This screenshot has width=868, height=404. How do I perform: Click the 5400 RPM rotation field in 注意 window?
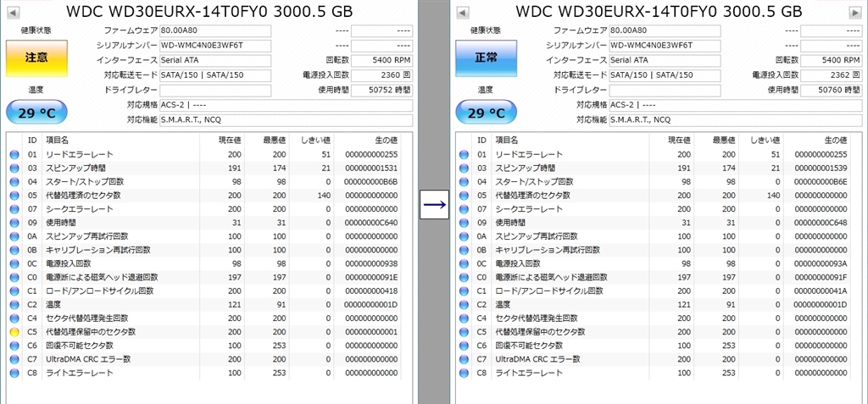(381, 60)
